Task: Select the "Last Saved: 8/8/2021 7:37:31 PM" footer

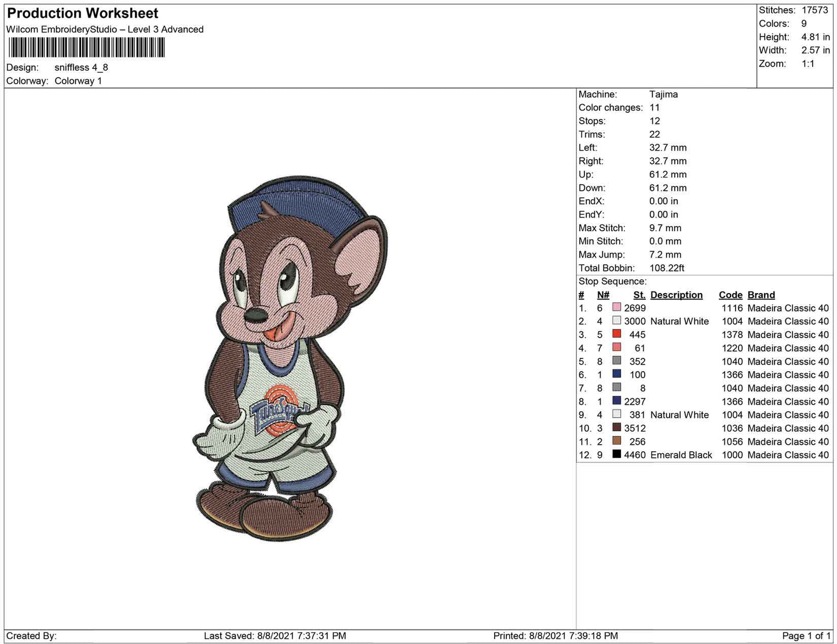Action: point(275,636)
